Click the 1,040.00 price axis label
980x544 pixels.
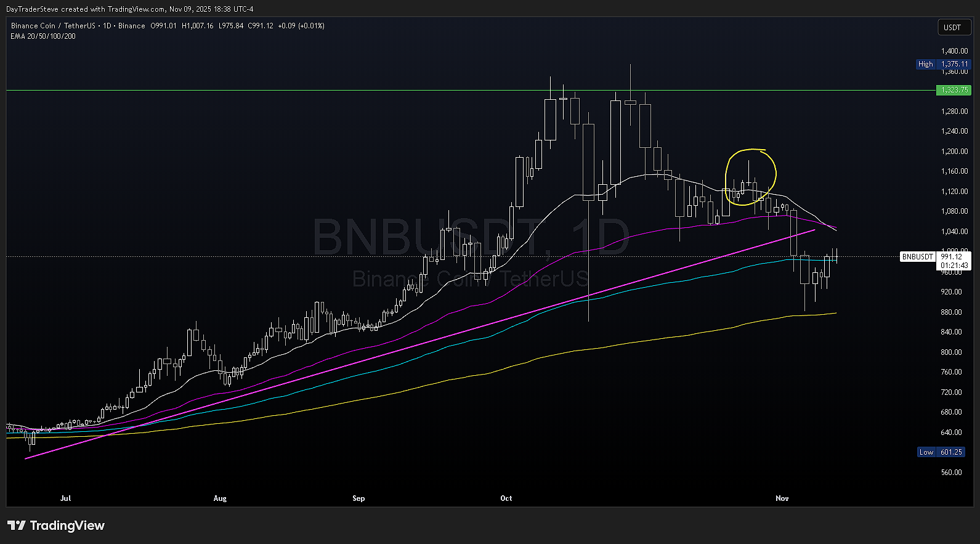954,232
